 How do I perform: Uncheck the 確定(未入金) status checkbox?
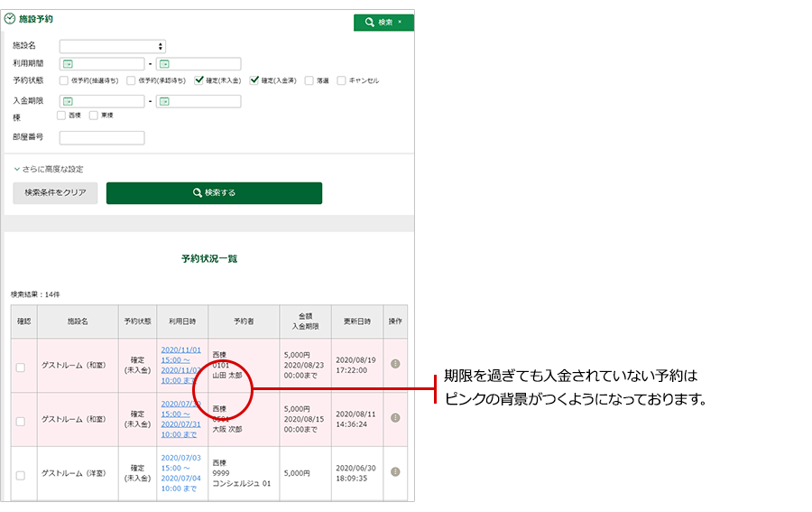(199, 80)
